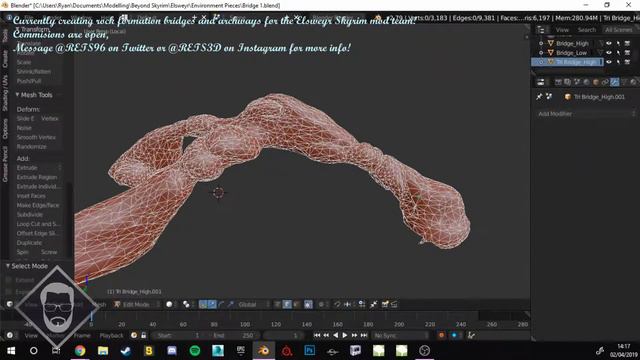This screenshot has width=640, height=360.
Task: Toggle visibility eye for selected Tri Bridge_High row
Action: [609, 62]
